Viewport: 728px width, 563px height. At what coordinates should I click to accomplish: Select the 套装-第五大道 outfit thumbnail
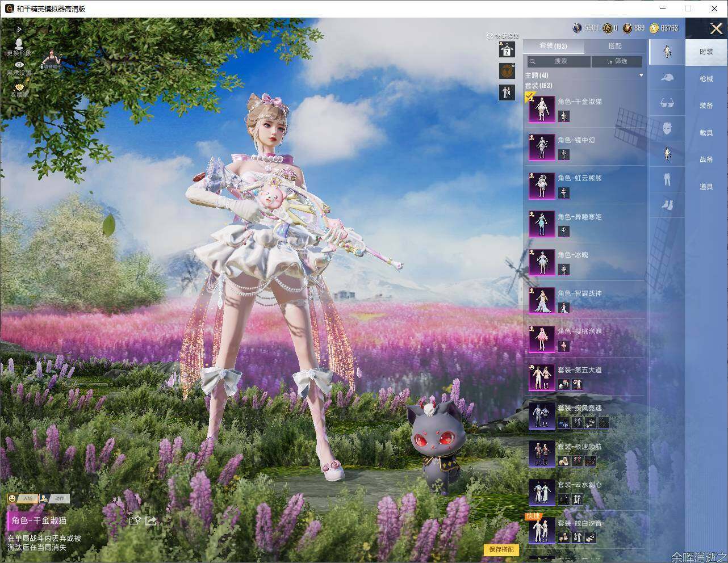click(542, 377)
